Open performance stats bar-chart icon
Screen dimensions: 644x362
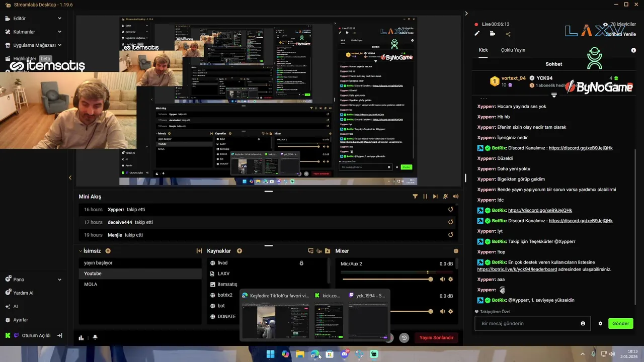coord(82,337)
